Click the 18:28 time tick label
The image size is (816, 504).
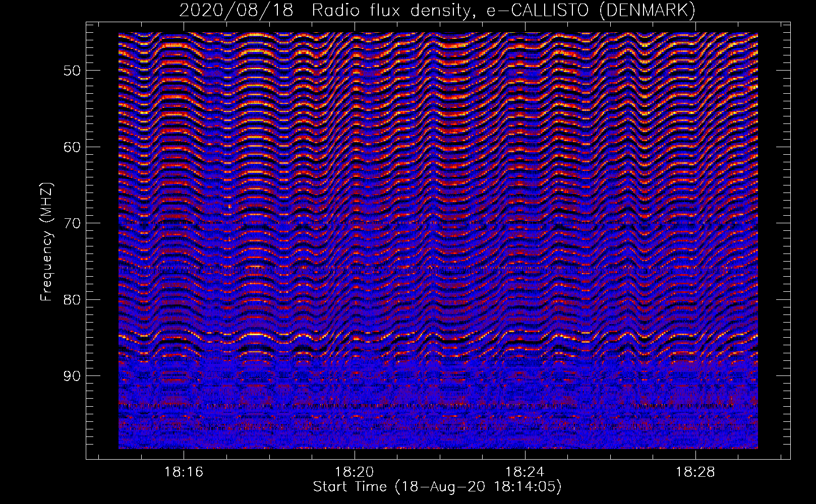click(x=695, y=472)
